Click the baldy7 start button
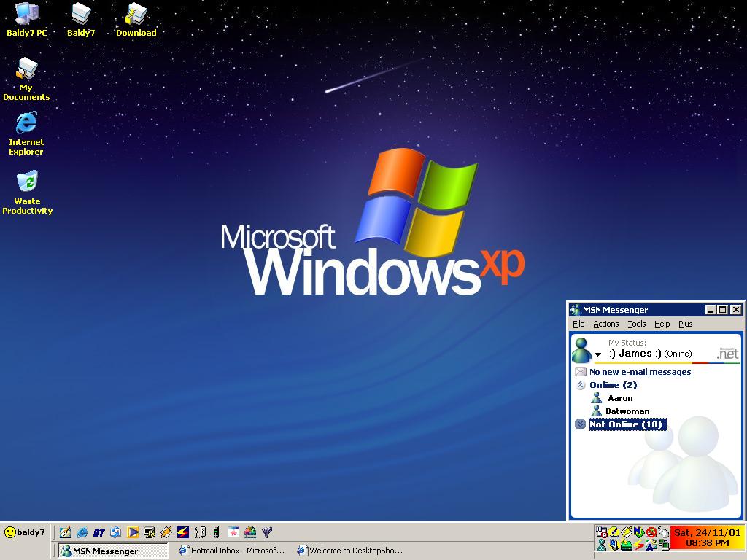Viewport: 747px width, 560px height. pyautogui.click(x=25, y=532)
